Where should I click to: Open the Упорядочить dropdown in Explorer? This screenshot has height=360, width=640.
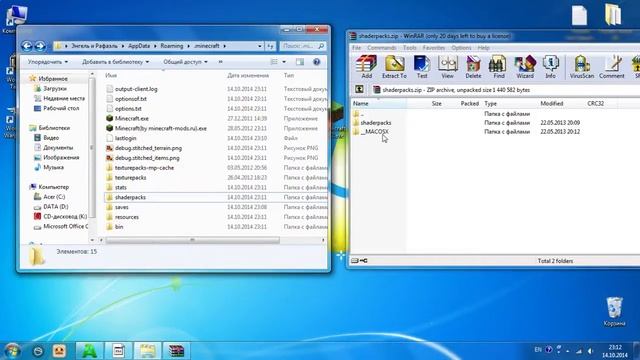[48, 62]
